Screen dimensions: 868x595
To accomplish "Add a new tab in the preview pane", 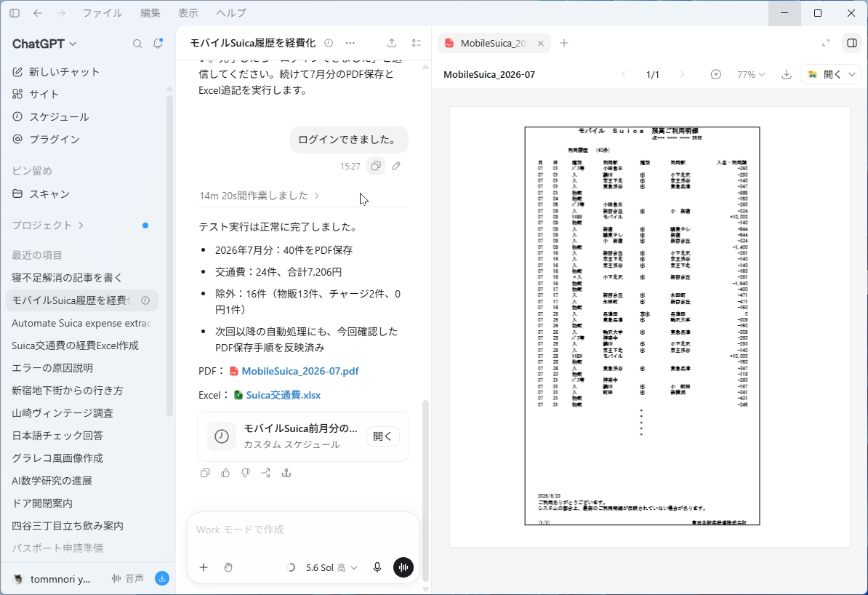I will (x=564, y=43).
